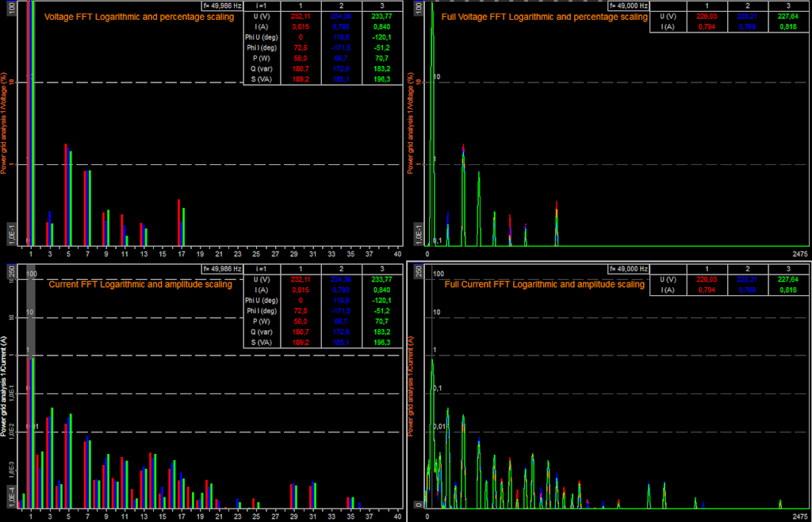
Task: Select the f= 49,986 Hz box in Voltage FFT panel
Action: [222, 6]
